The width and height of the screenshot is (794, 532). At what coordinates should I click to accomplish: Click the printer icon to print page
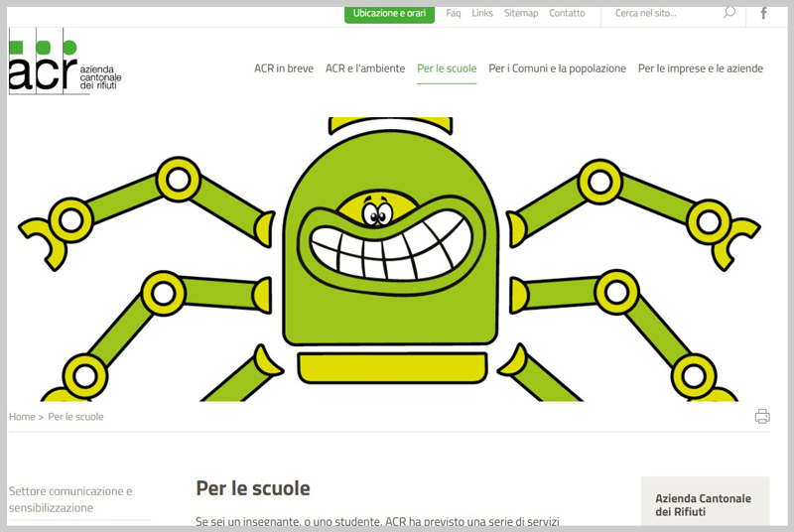tap(762, 417)
